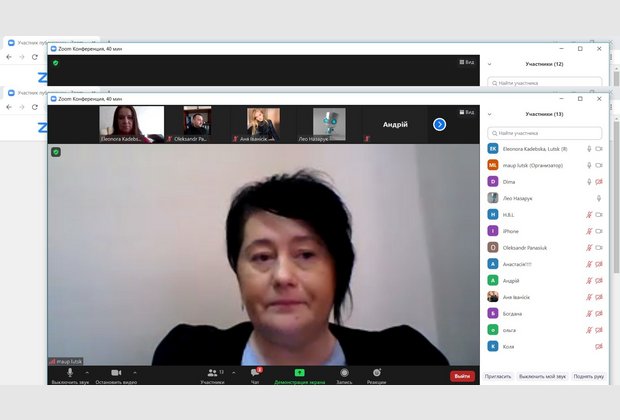Open the Чат chat icon

click(255, 372)
